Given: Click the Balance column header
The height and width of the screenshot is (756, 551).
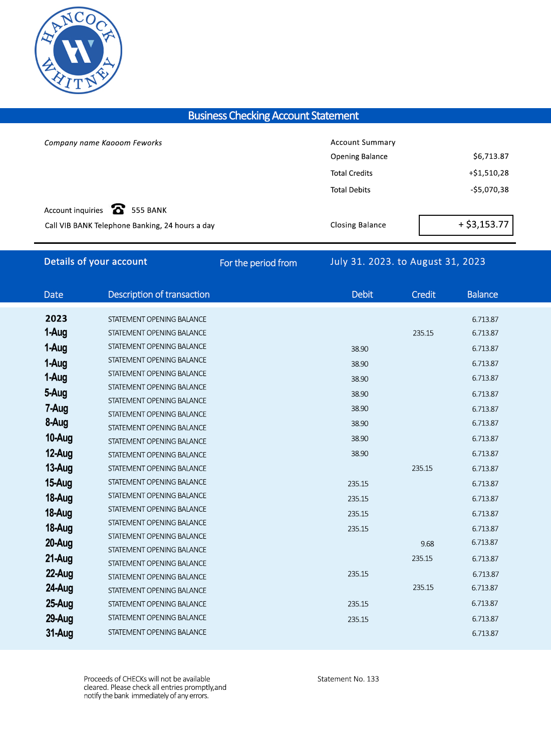Looking at the screenshot, I should [482, 294].
